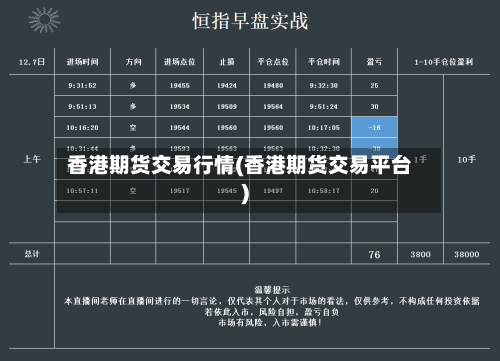Click close price 19497
The image size is (500, 361).
coord(273,191)
